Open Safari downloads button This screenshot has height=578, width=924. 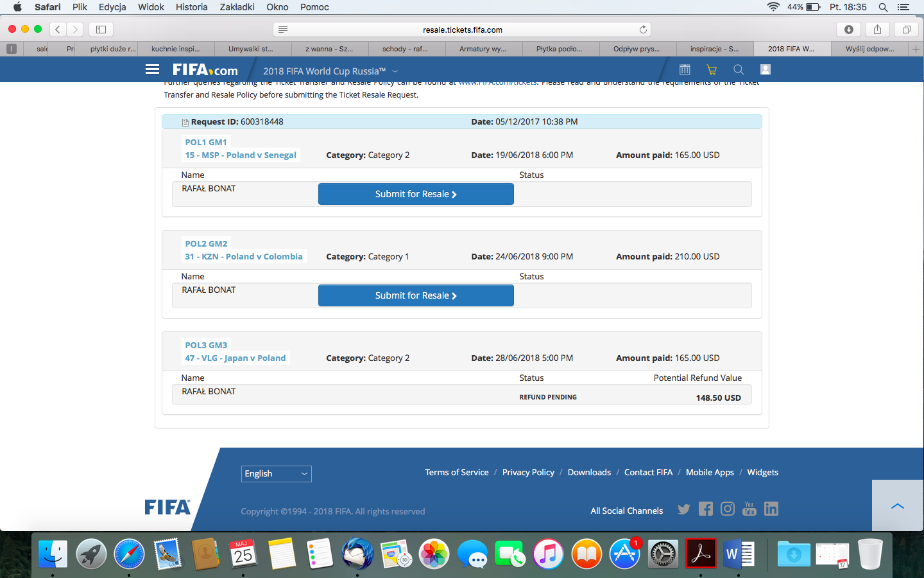(x=849, y=30)
